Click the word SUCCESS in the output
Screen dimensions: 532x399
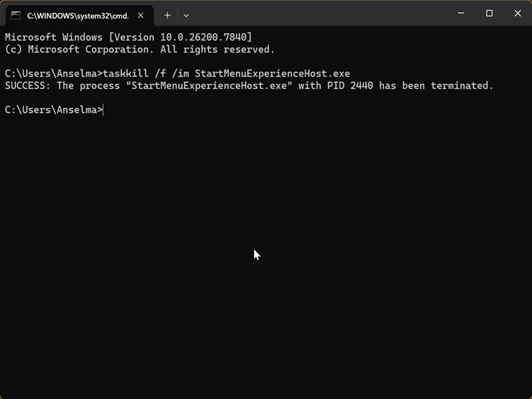click(25, 86)
